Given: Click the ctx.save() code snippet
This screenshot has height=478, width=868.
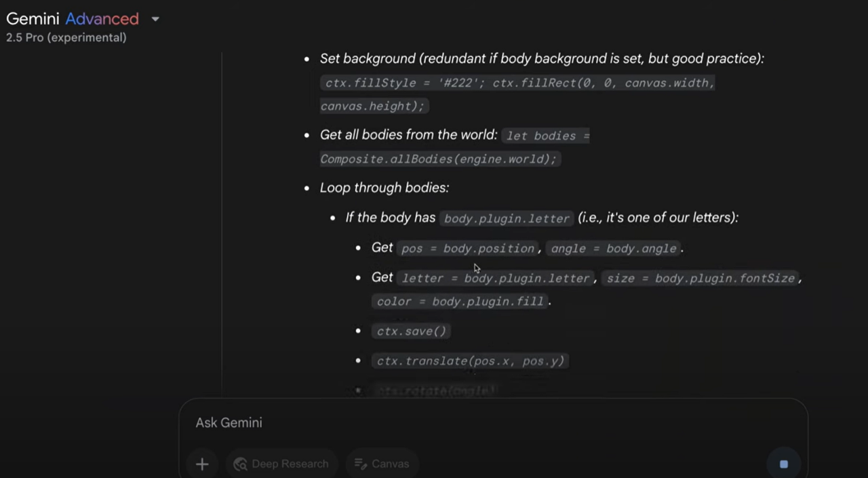Looking at the screenshot, I should tap(412, 331).
